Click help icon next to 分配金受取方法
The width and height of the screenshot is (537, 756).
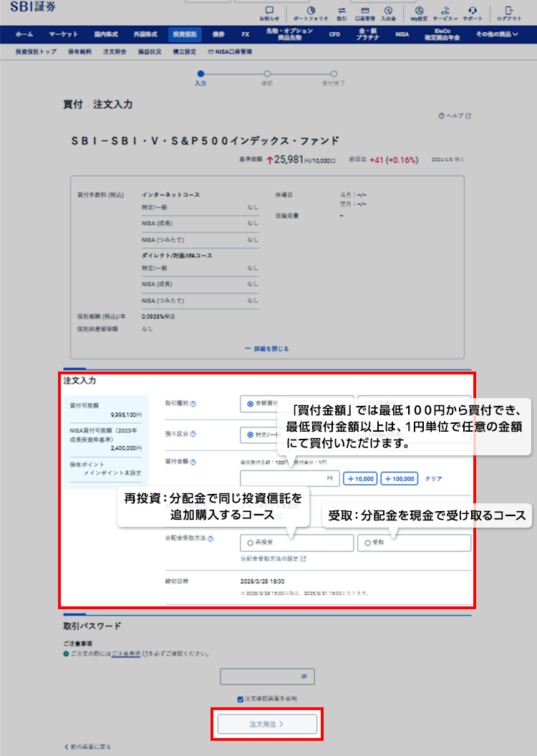211,538
